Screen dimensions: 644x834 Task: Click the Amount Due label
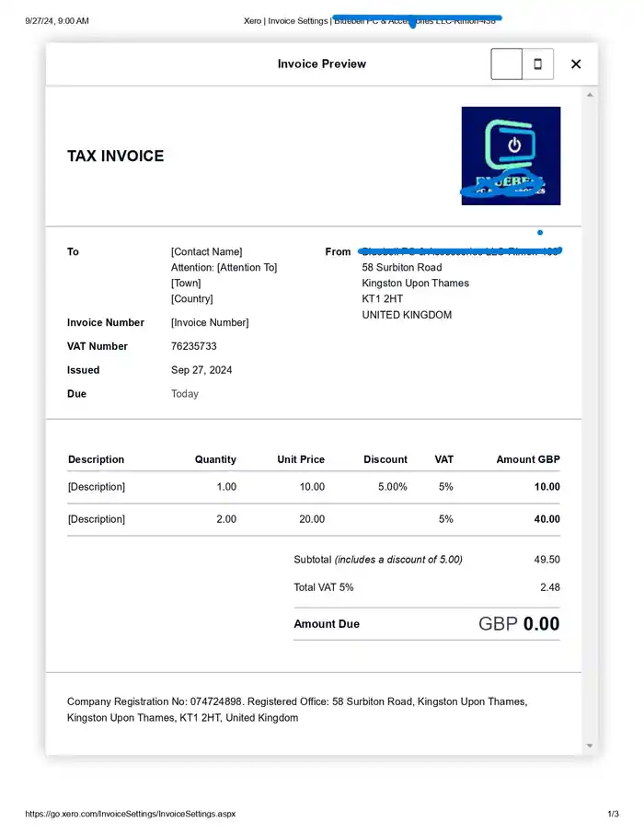327,624
